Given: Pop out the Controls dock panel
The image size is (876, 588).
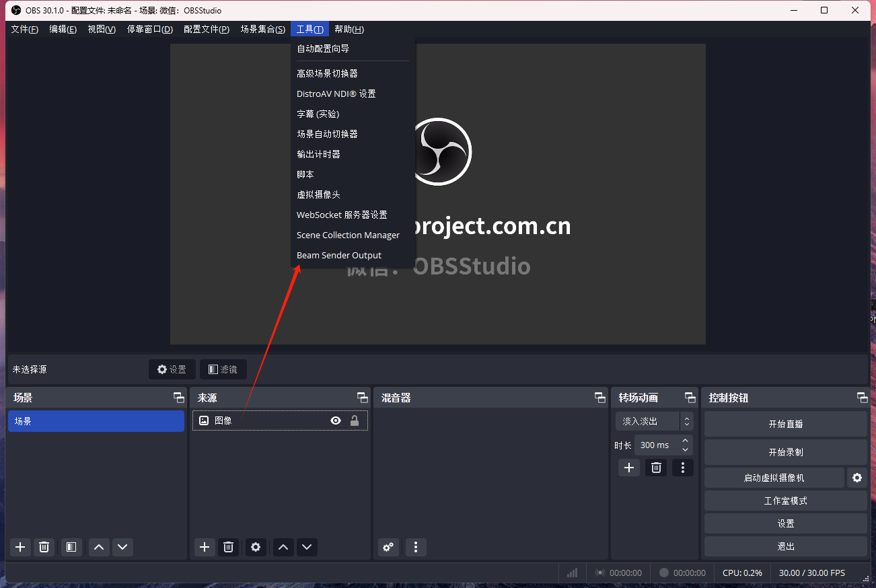Looking at the screenshot, I should [x=862, y=398].
